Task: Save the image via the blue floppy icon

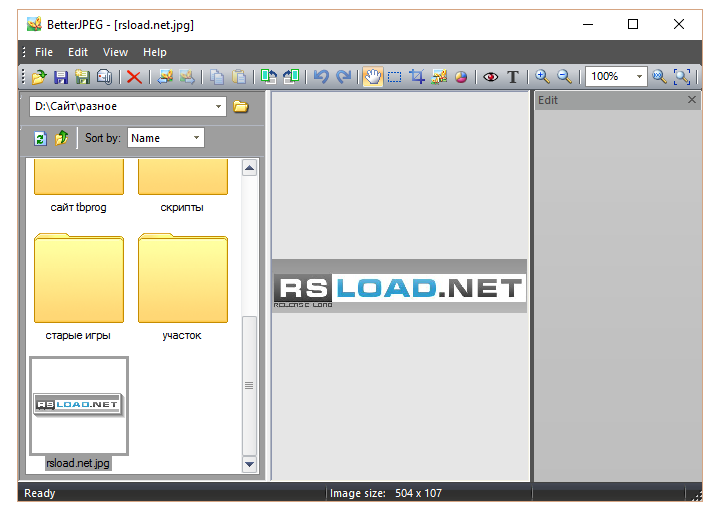Action: 61,76
